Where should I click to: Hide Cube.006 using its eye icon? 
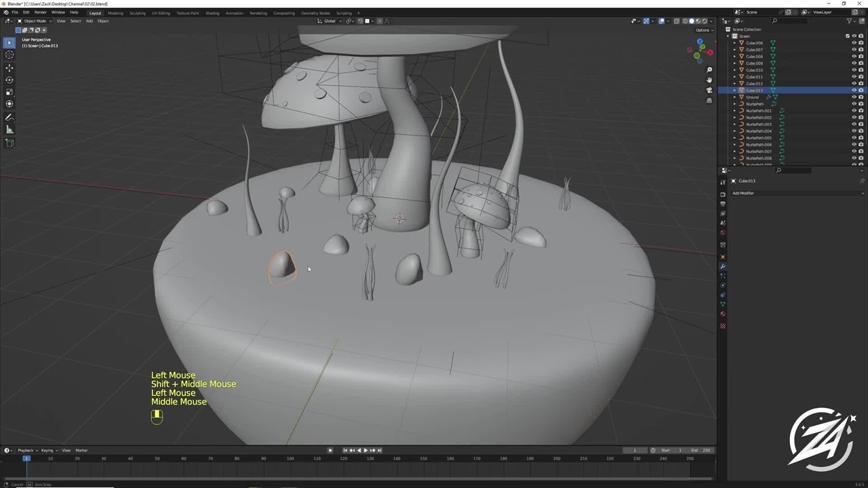854,43
